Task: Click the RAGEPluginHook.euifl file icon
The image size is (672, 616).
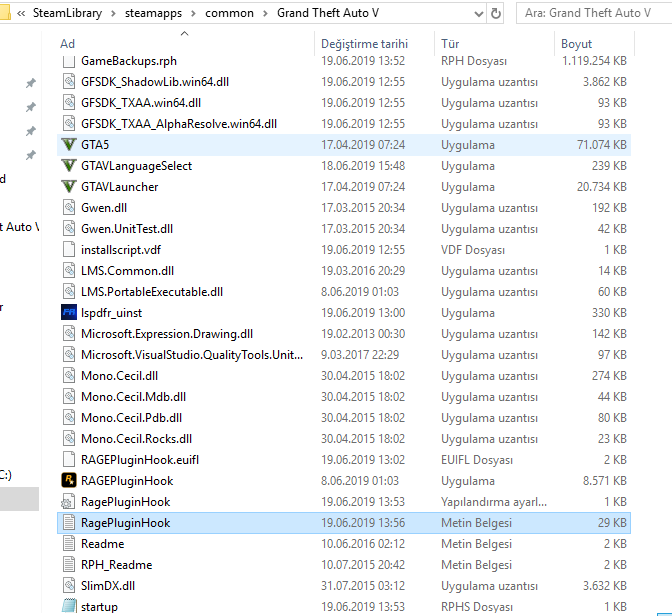Action: [x=69, y=460]
